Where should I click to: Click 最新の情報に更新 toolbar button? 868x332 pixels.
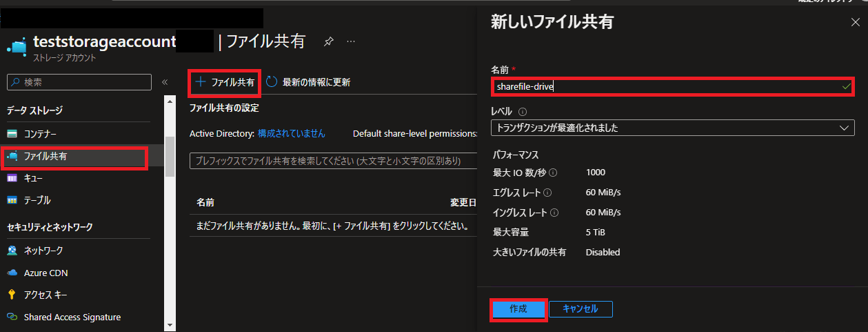308,82
